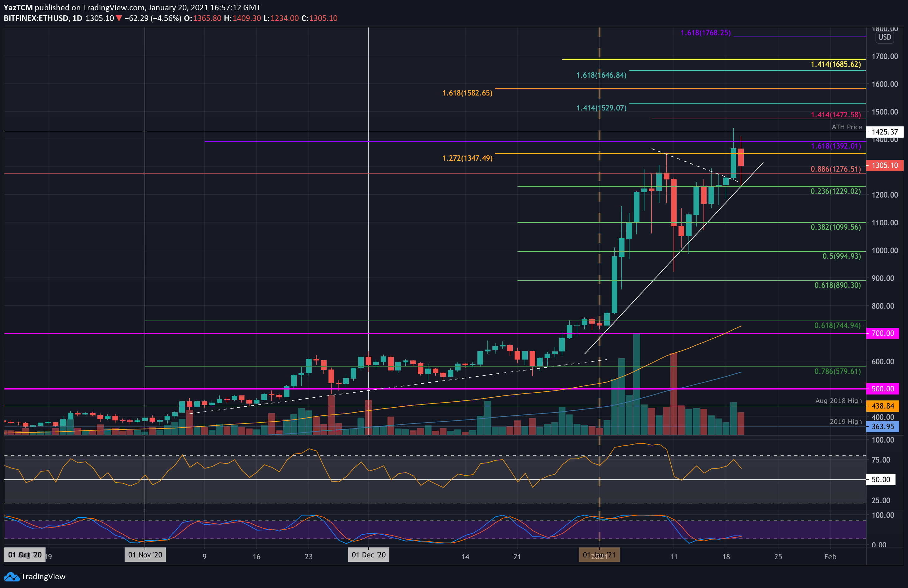Click the magenta 500.00 price label
This screenshot has width=908, height=588.
pyautogui.click(x=883, y=389)
